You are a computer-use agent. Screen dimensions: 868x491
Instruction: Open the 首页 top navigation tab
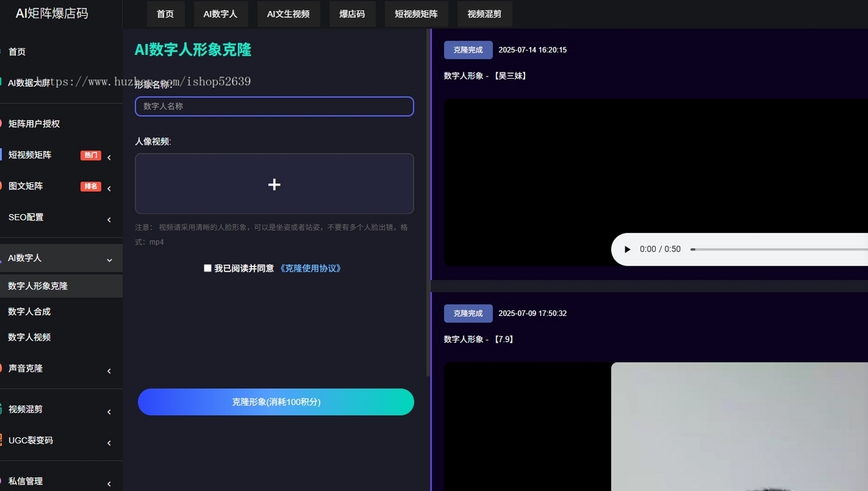166,14
